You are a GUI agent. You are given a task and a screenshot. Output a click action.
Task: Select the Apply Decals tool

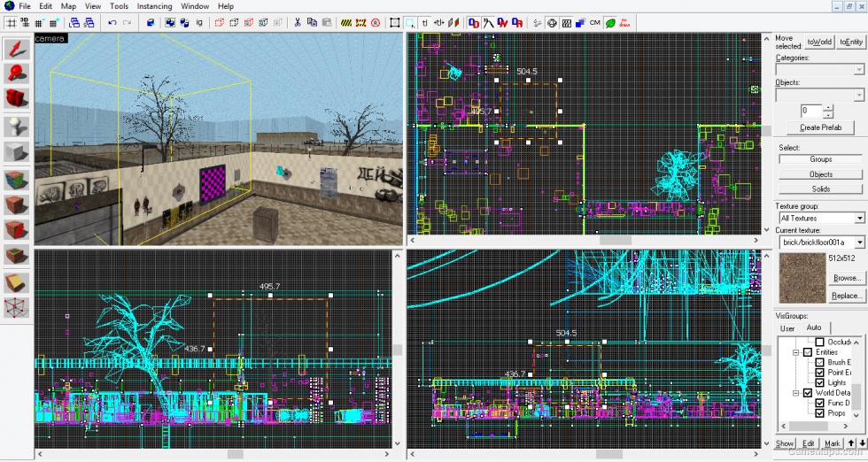17,228
